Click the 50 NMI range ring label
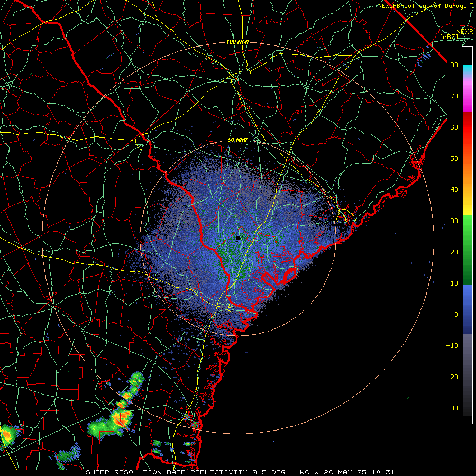This screenshot has width=476, height=476. [x=237, y=140]
